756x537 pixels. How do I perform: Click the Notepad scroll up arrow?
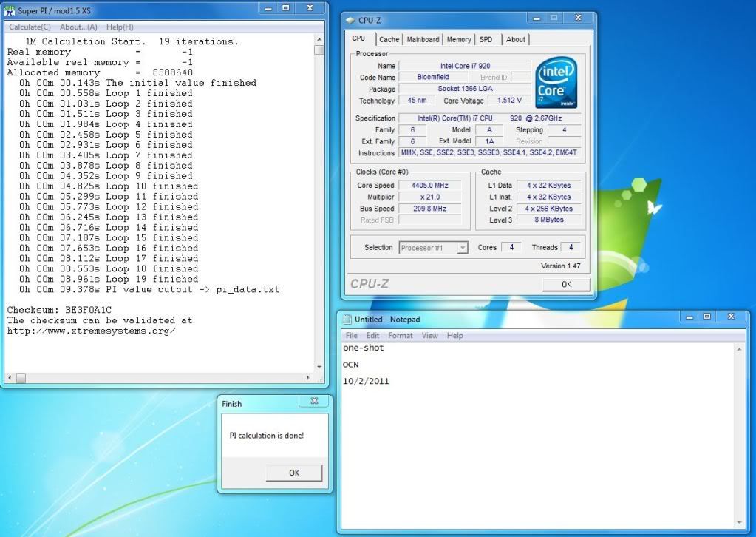click(x=739, y=349)
